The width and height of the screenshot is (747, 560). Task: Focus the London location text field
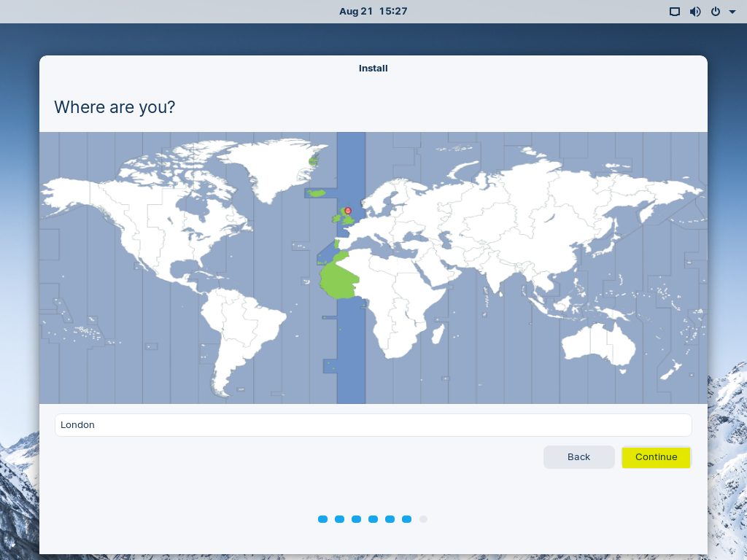coord(373,425)
